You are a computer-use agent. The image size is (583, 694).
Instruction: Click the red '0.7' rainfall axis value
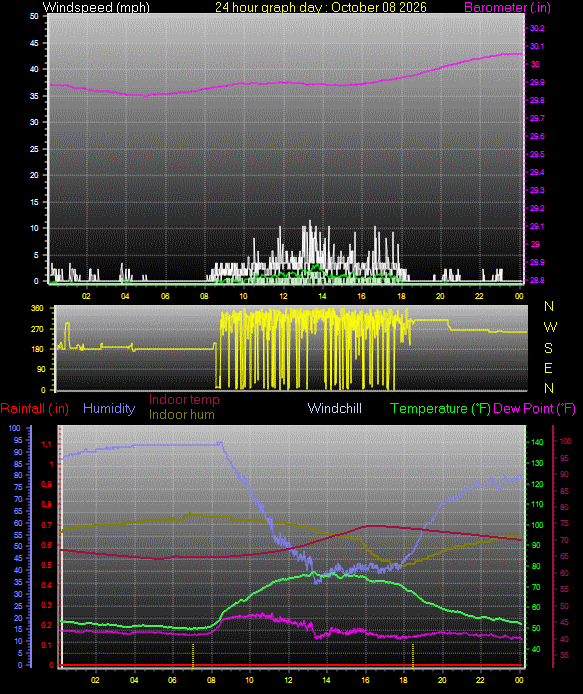click(x=46, y=525)
